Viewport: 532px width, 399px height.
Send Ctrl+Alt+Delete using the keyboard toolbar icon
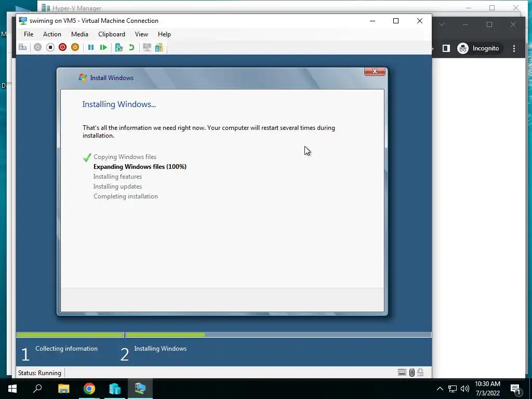click(x=23, y=47)
